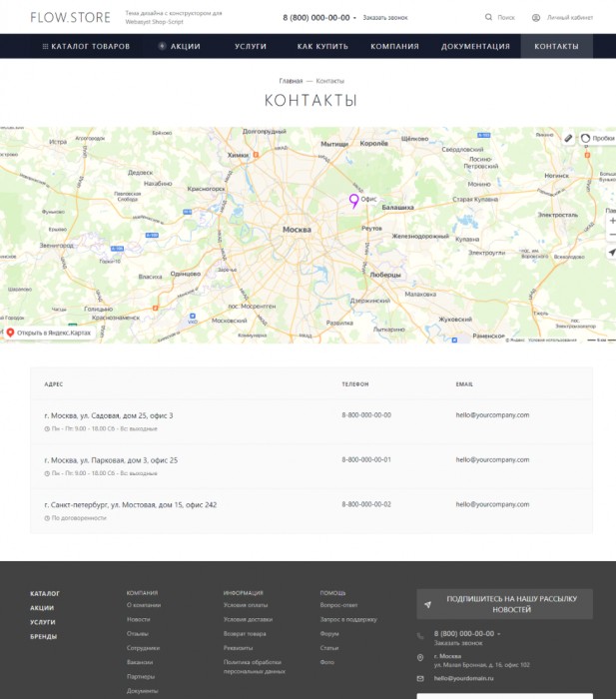This screenshot has height=699, width=616.
Task: Open Личный кабинет link
Action: pyautogui.click(x=570, y=17)
